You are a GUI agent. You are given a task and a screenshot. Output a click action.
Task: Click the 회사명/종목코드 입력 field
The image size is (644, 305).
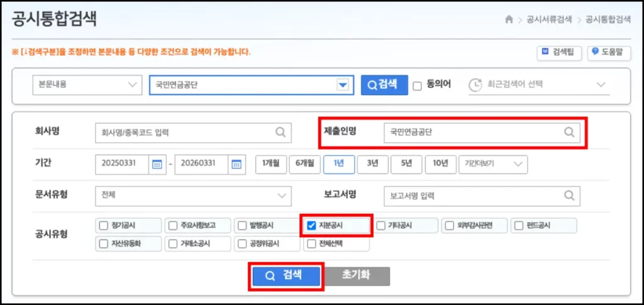click(x=193, y=133)
